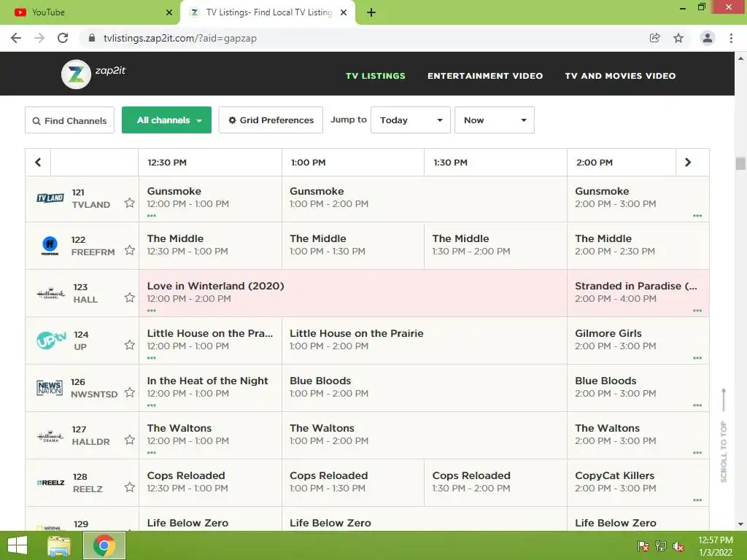This screenshot has width=747, height=560.
Task: Open Blue Bloods 1:00 PM listing
Action: point(425,388)
